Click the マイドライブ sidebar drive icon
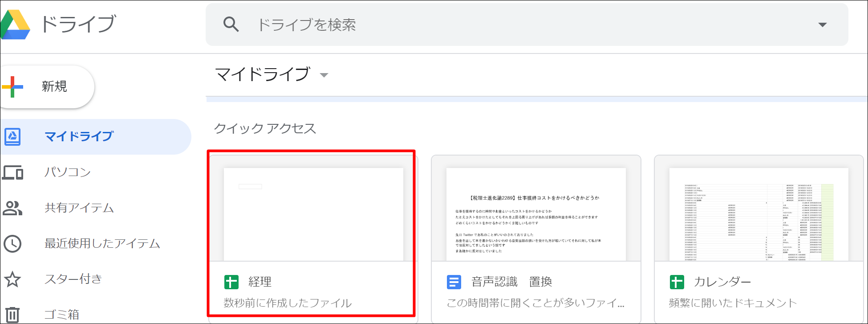Viewport: 868px width, 324px height. (x=12, y=136)
